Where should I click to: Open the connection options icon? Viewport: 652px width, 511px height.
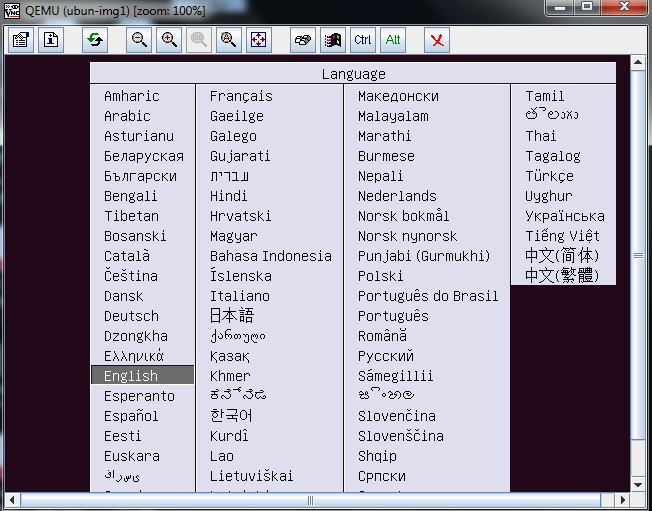click(x=21, y=40)
